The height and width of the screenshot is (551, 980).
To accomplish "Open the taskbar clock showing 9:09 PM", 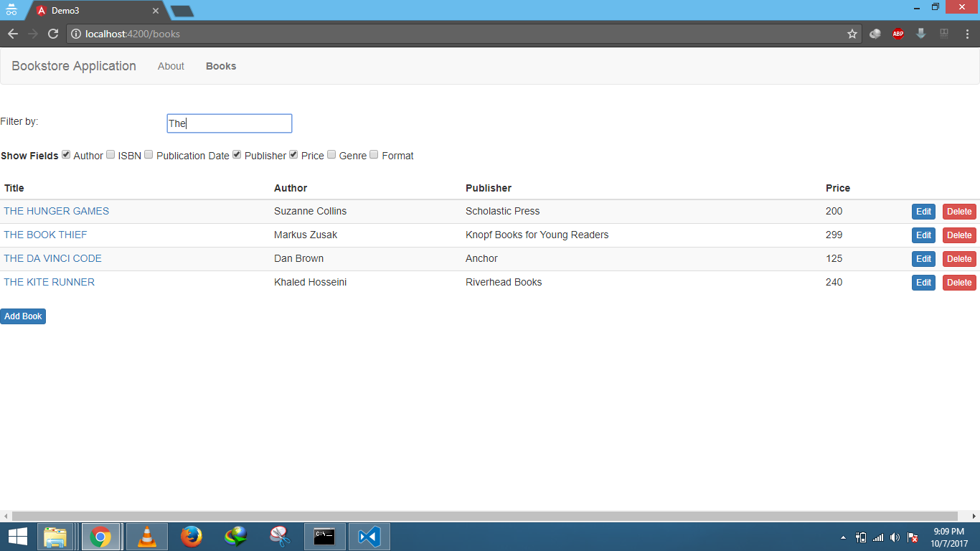I will tap(949, 537).
